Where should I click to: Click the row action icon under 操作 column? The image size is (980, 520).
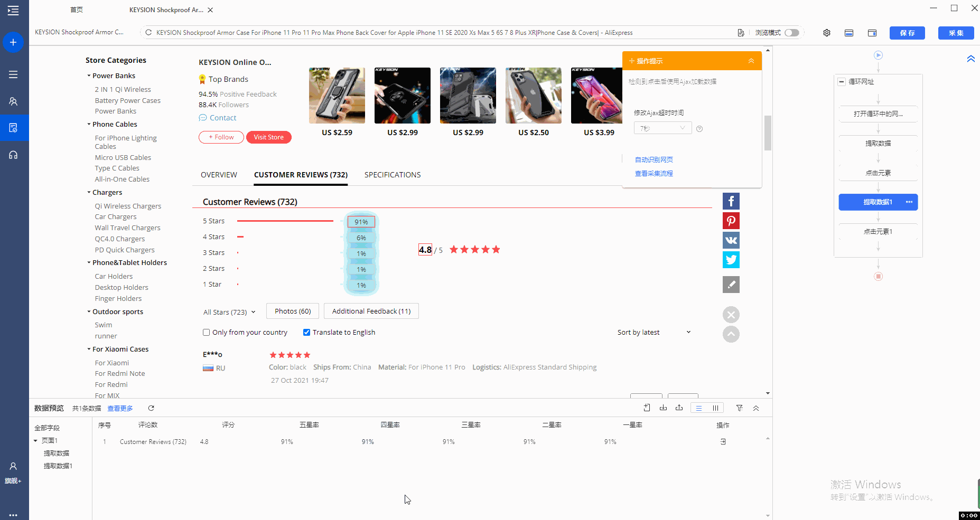(723, 442)
